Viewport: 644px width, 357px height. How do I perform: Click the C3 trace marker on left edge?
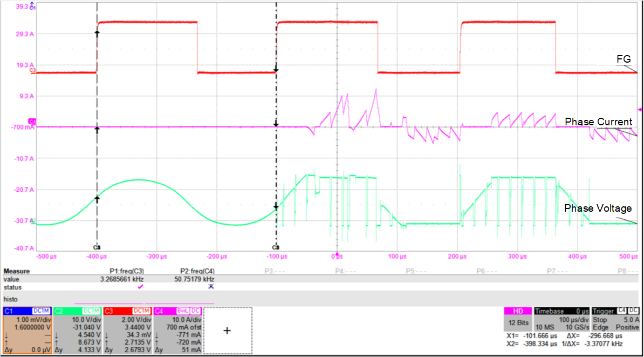coord(32,71)
